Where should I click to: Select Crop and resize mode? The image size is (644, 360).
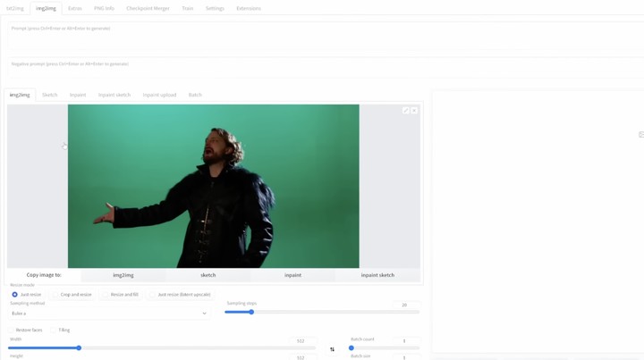click(x=55, y=294)
